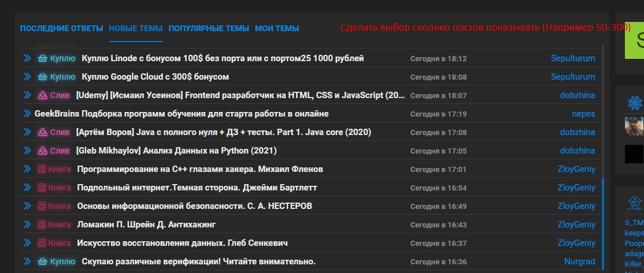Image resolution: width=644 pixels, height=273 pixels.
Task: Open Java с полного нуля thread
Action: pyautogui.click(x=223, y=132)
